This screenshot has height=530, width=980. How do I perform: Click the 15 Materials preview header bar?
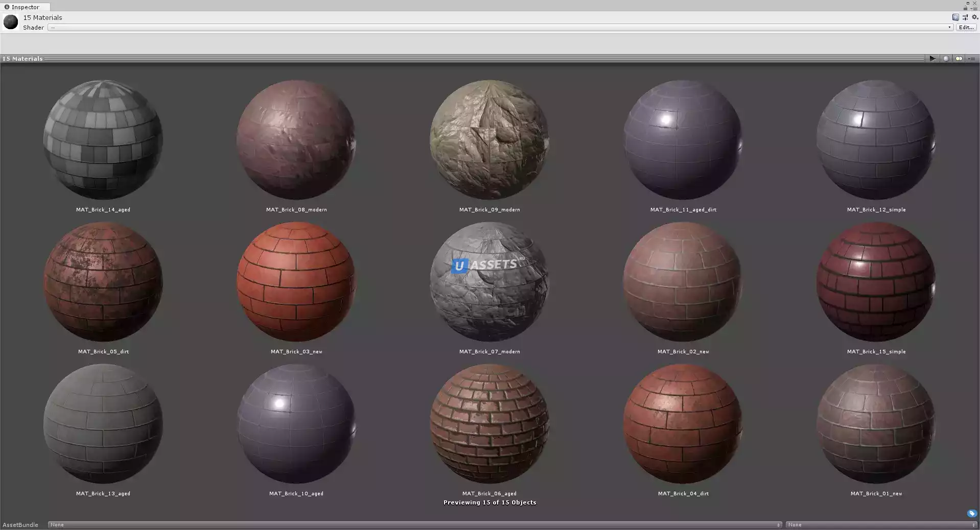460,59
